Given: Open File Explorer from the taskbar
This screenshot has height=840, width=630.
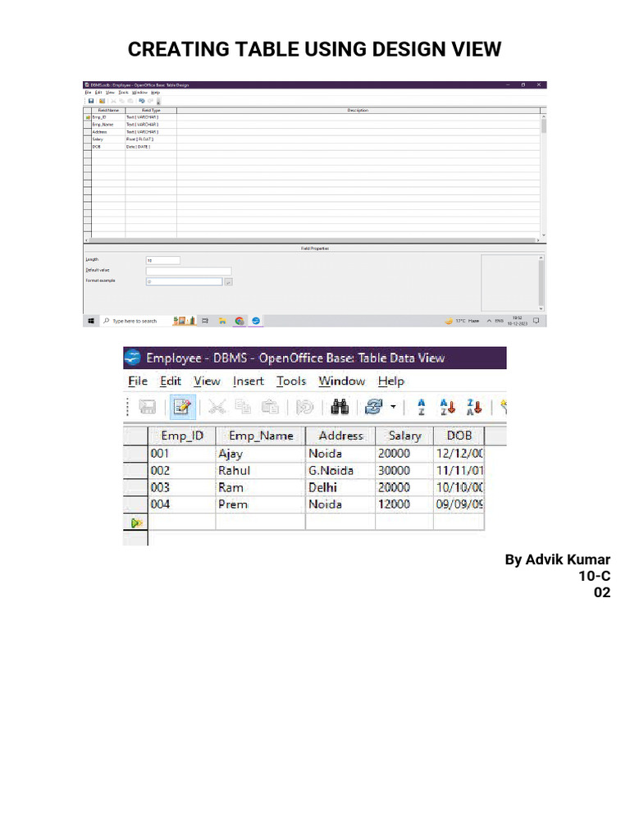Looking at the screenshot, I should click(x=221, y=321).
